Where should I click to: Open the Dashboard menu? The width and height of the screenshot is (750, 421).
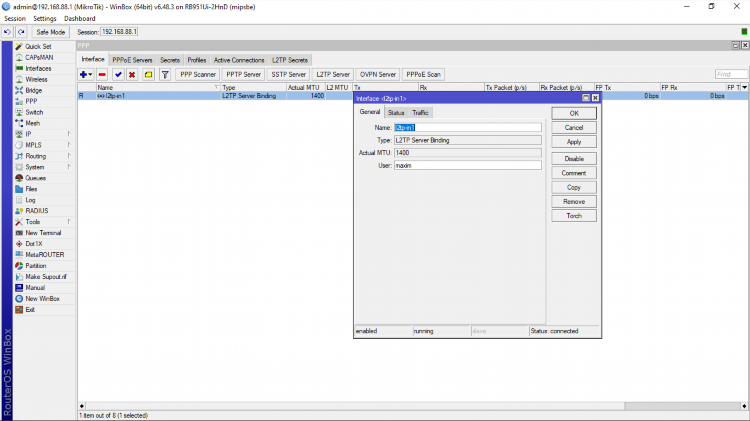(79, 19)
